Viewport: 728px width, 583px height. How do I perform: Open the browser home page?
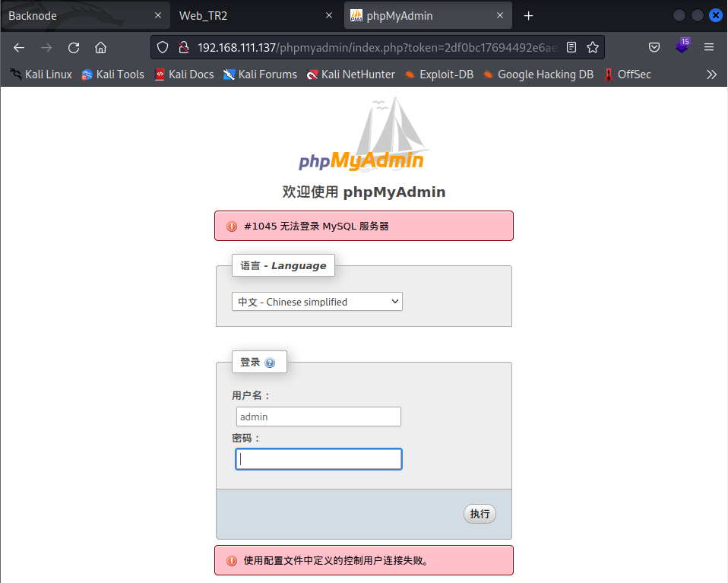pos(101,47)
